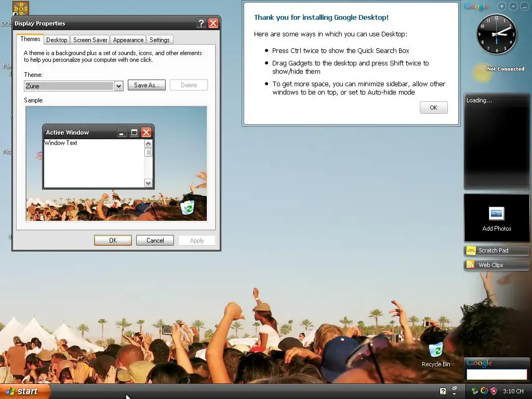Open the Scratch Pad gadget
This screenshot has width=532, height=399.
[x=496, y=251]
